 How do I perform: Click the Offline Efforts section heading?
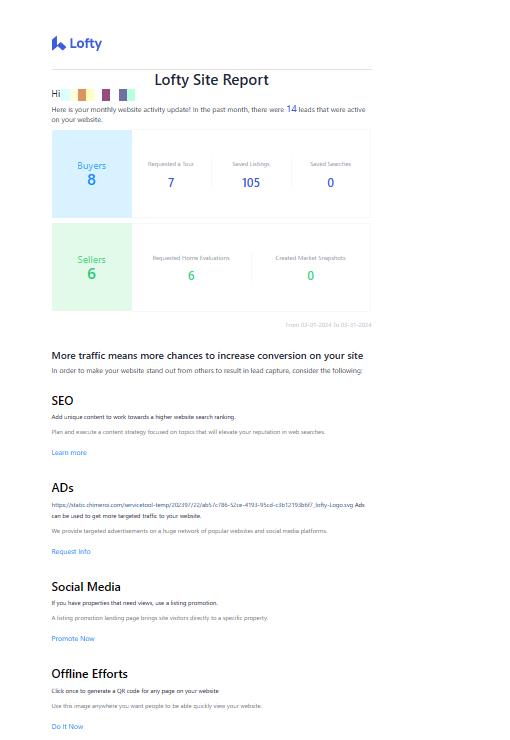coord(90,673)
